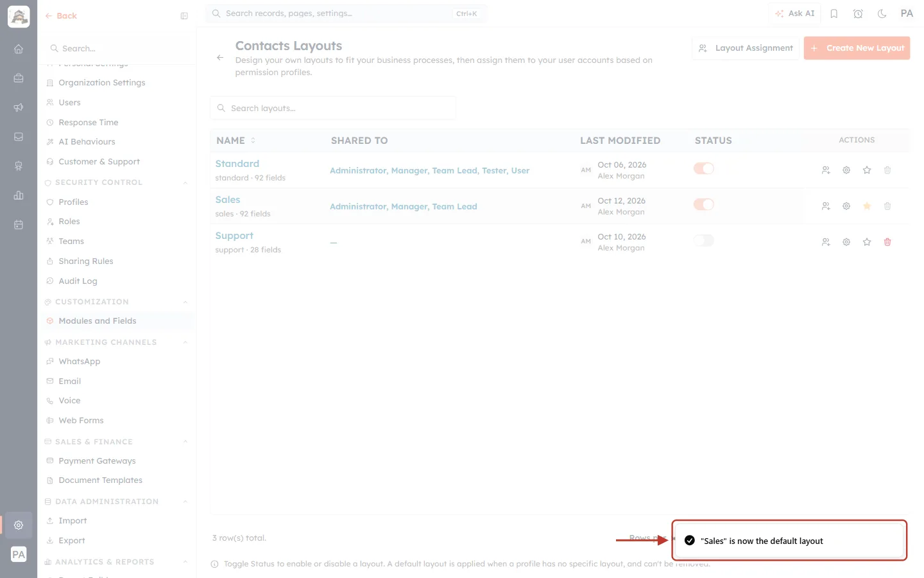
Task: Switch to dark mode moon icon
Action: [x=882, y=13]
